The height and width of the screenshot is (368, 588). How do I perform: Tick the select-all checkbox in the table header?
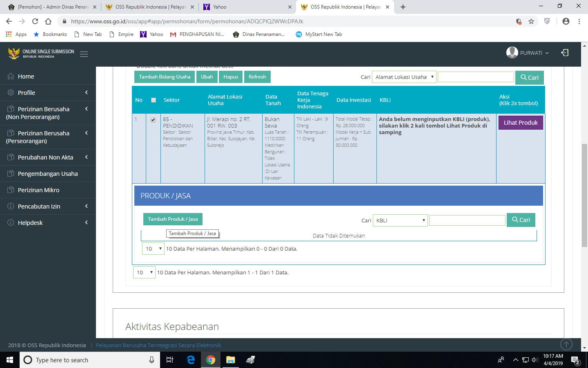click(154, 100)
